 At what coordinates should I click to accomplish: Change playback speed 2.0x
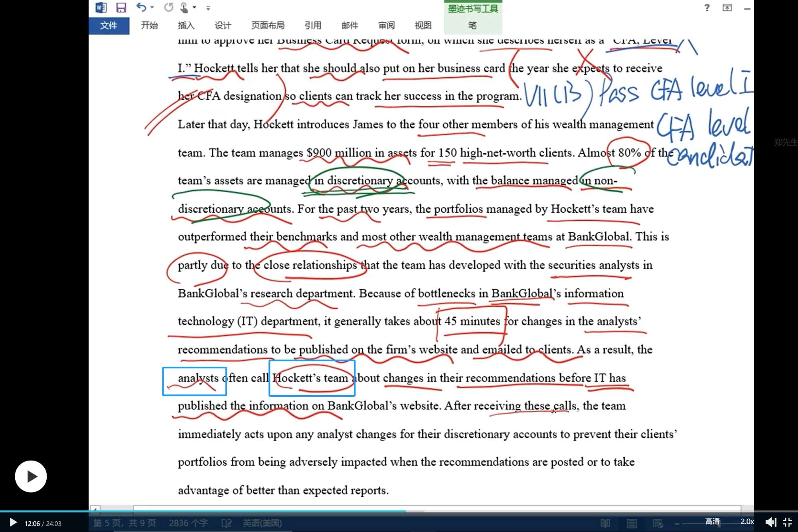coord(747,521)
